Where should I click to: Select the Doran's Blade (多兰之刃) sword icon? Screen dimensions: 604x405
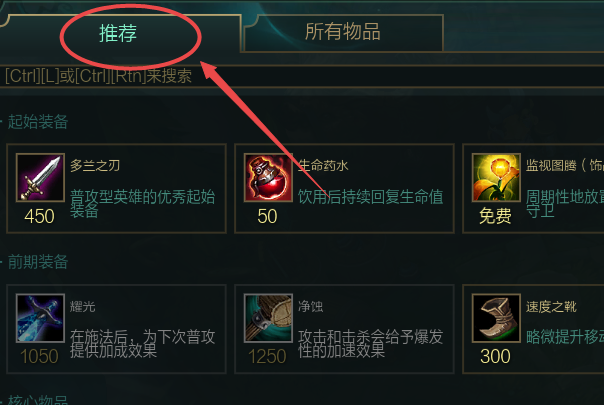click(x=40, y=178)
